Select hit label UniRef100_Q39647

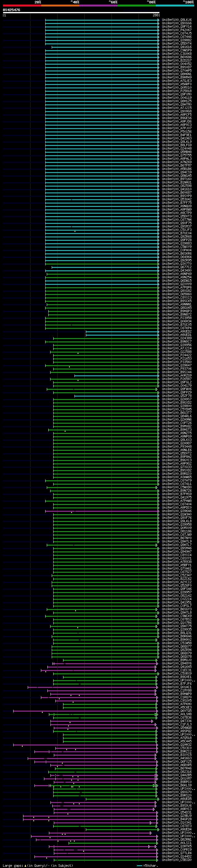tap(177, 365)
